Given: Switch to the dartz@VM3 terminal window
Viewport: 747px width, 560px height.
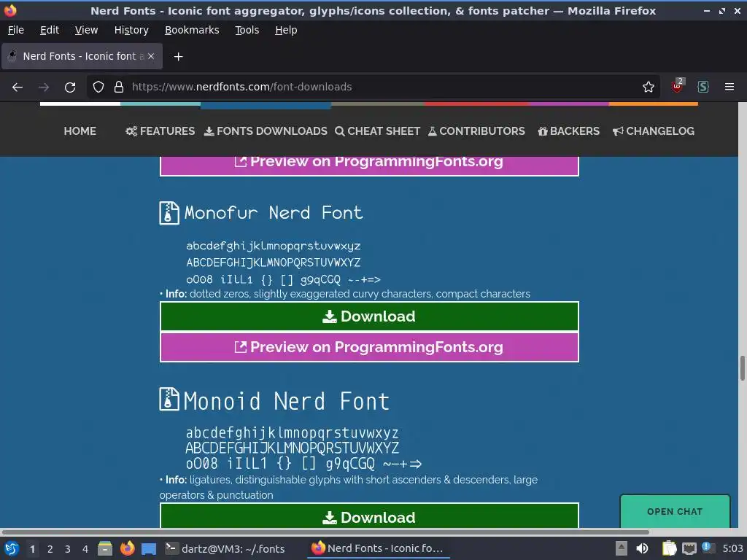Looking at the screenshot, I should coord(225,548).
